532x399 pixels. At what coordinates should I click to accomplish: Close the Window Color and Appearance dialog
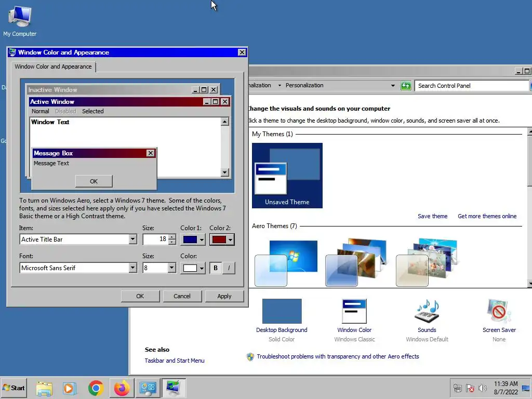pos(242,52)
